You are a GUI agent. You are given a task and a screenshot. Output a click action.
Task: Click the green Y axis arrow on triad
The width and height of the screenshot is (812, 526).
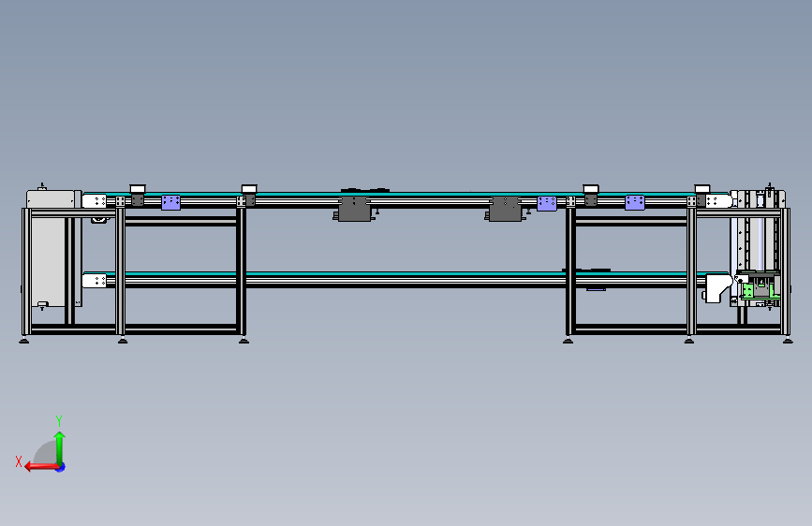pos(60,447)
